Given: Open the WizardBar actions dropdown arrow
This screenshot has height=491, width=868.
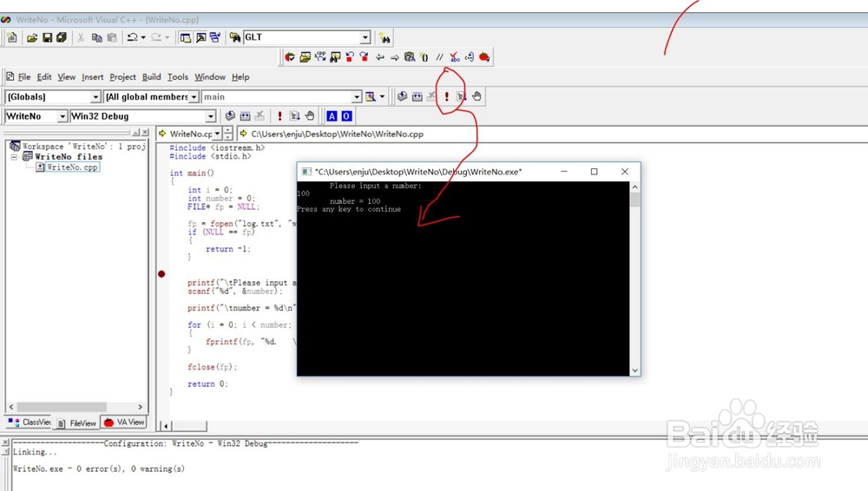Looking at the screenshot, I should pyautogui.click(x=382, y=97).
